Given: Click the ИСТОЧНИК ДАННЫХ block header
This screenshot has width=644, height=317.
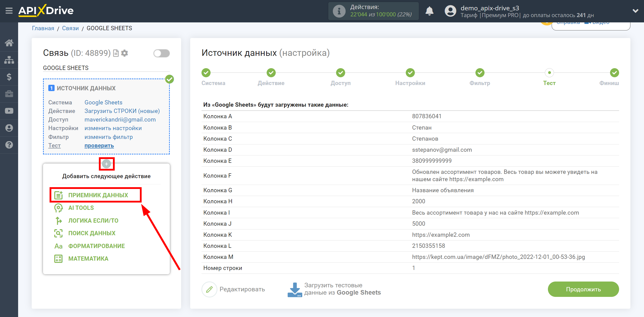Looking at the screenshot, I should coord(86,88).
